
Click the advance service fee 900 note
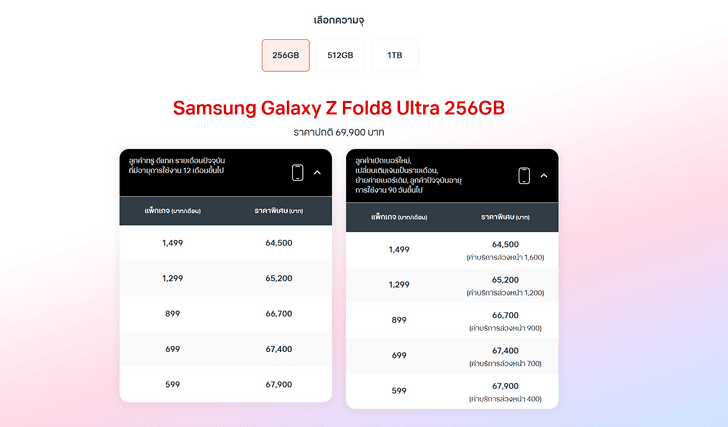(506, 328)
